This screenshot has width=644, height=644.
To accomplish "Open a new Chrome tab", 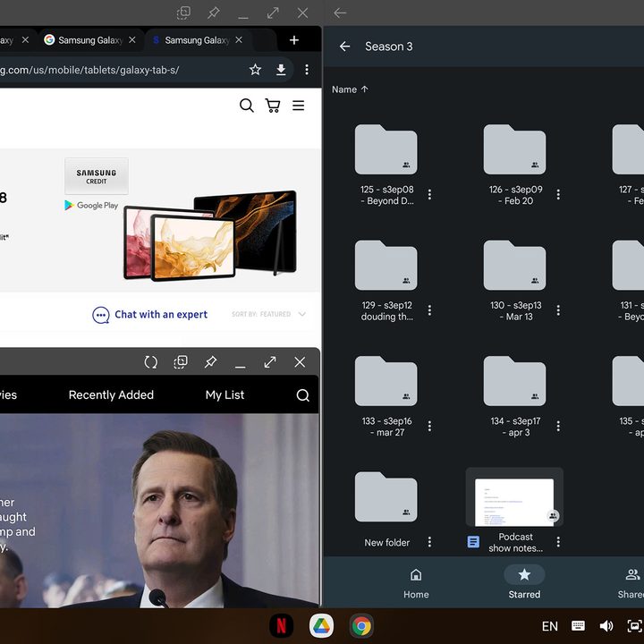I will (294, 40).
